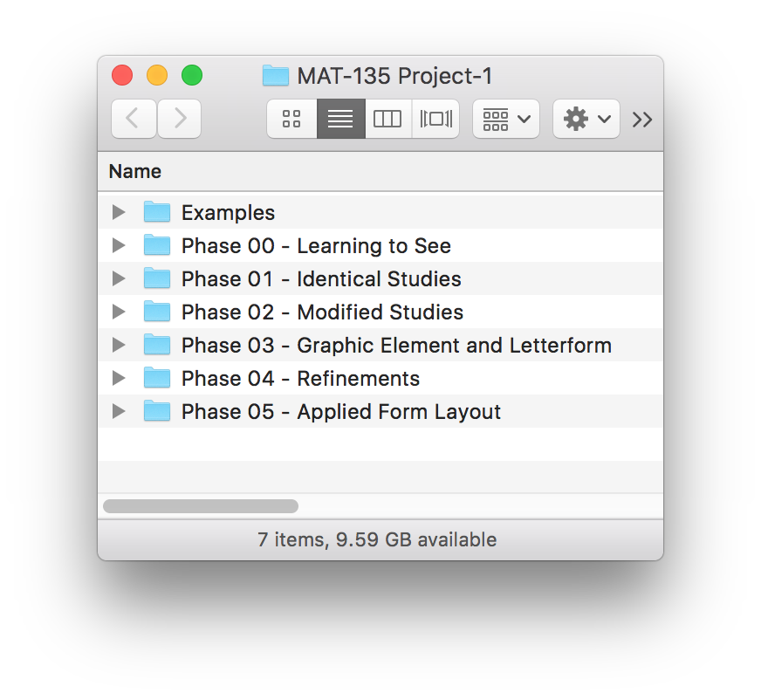Open the item arrangement dropdown
Image resolution: width=761 pixels, height=700 pixels.
[x=506, y=119]
